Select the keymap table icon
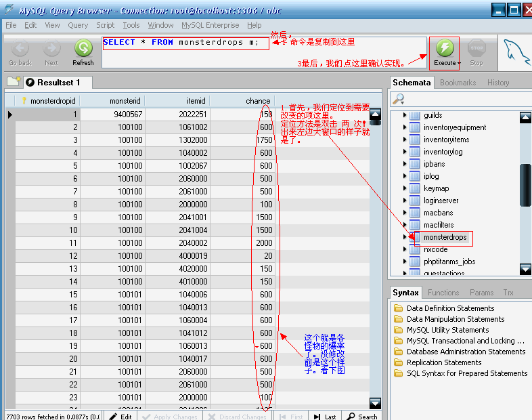Image resolution: width=532 pixels, height=420 pixels. pos(415,188)
